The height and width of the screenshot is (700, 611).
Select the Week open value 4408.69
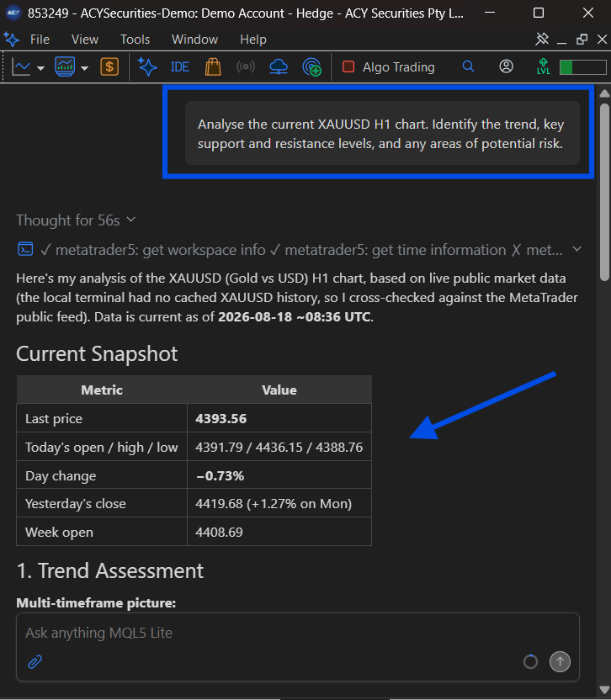[x=219, y=532]
